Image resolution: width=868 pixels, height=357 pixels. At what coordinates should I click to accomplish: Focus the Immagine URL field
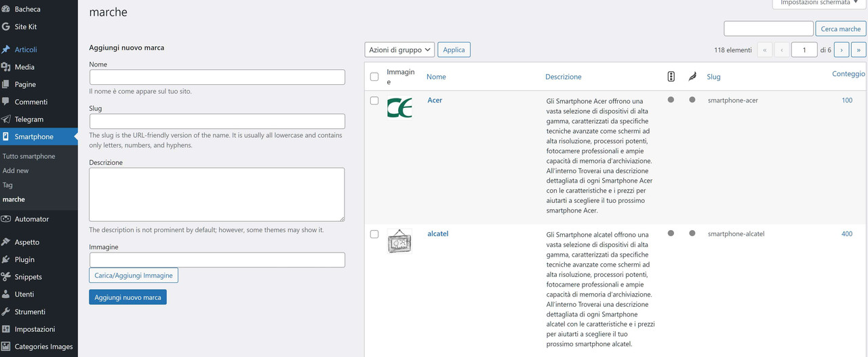217,260
